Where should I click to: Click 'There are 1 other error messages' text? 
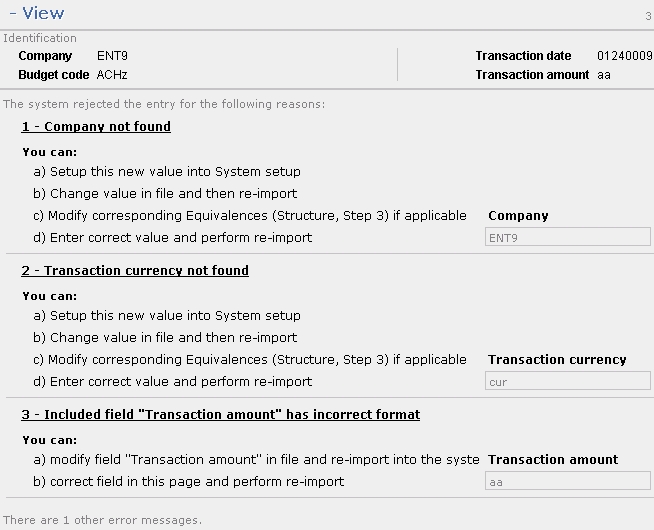coord(102,520)
